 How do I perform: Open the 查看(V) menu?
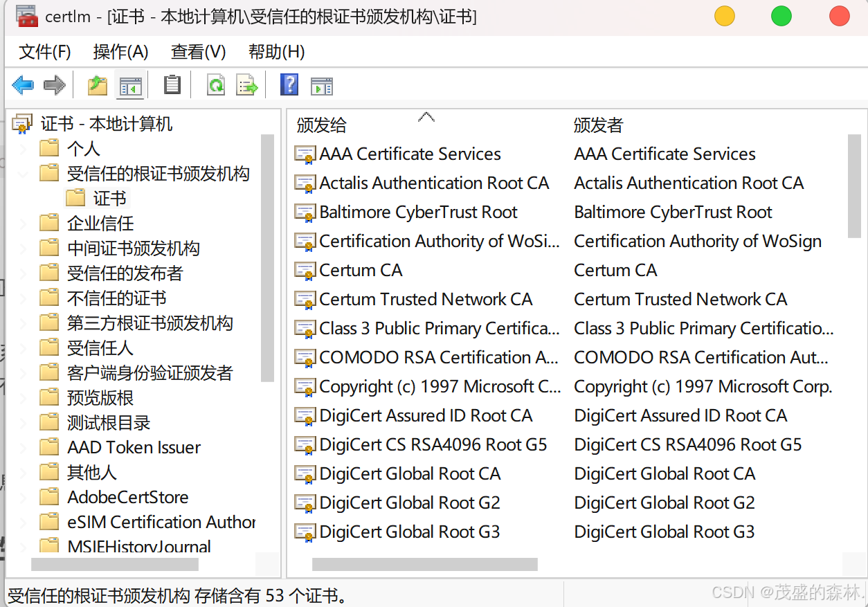tap(198, 52)
